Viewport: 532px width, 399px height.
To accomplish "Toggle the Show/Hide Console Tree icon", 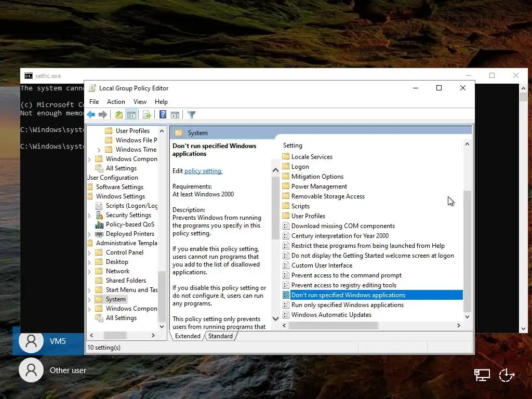I will click(x=131, y=115).
